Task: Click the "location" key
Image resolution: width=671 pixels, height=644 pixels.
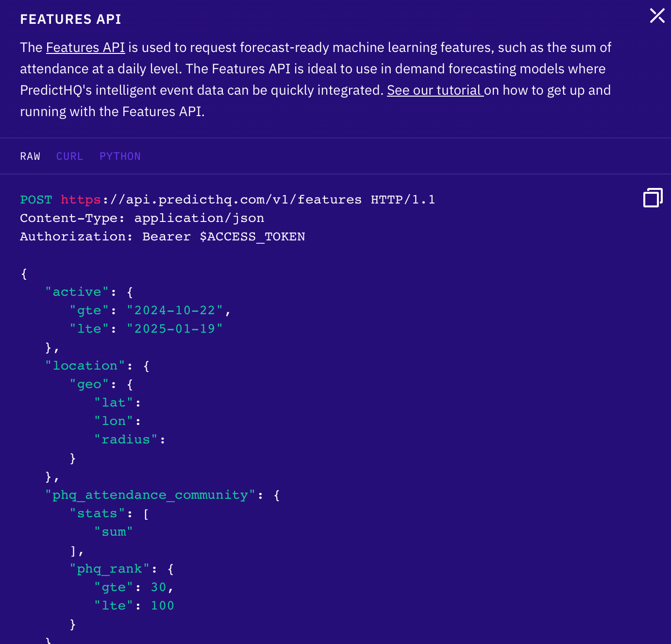Action: coord(85,366)
